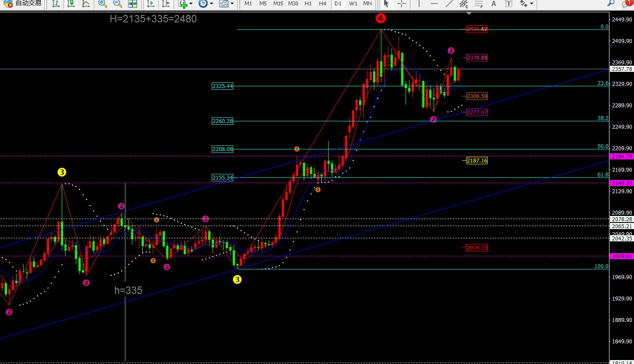The height and width of the screenshot is (364, 634).
Task: Select the vertical line drawing tool
Action: 419,4
